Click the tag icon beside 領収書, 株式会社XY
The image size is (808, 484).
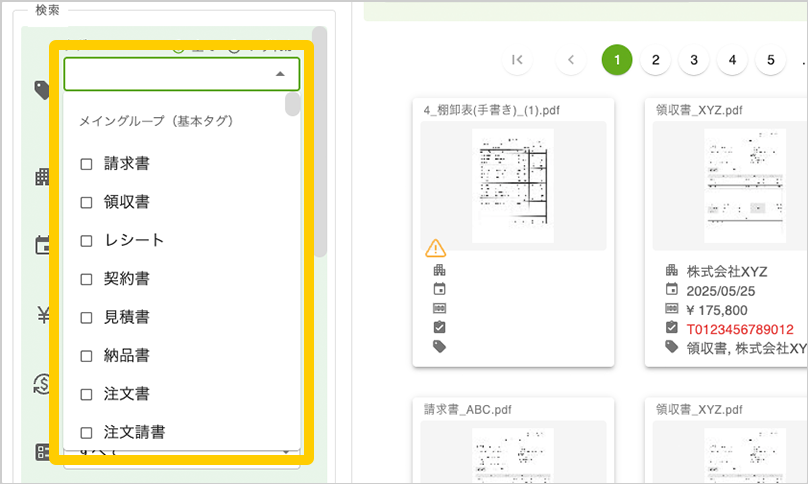[x=671, y=346]
